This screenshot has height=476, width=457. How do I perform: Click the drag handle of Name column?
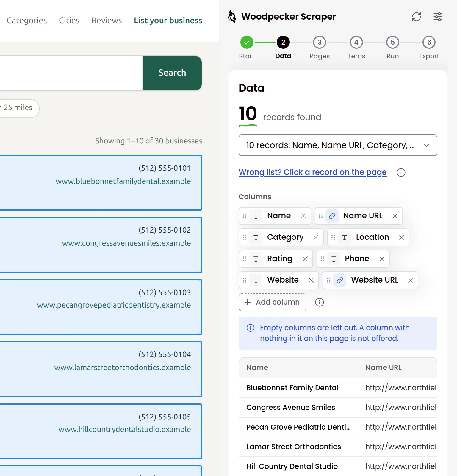click(x=245, y=216)
